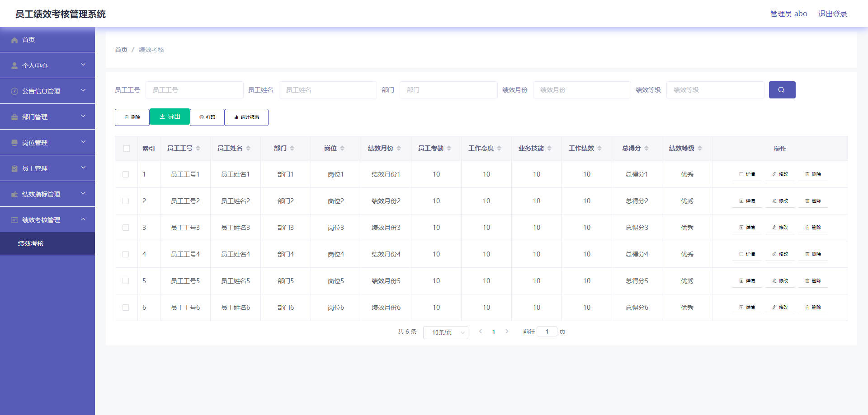
Task: Click the magnifier search button
Action: point(782,90)
